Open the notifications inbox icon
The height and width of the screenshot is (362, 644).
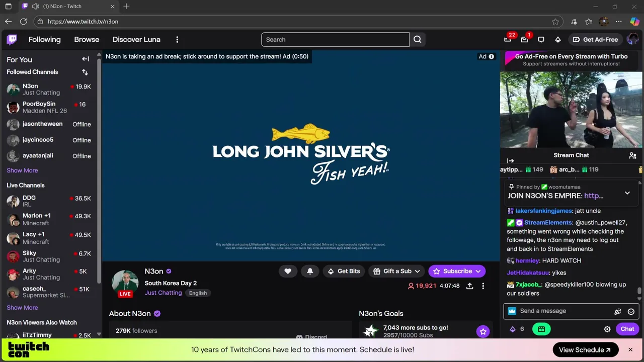[x=524, y=40]
